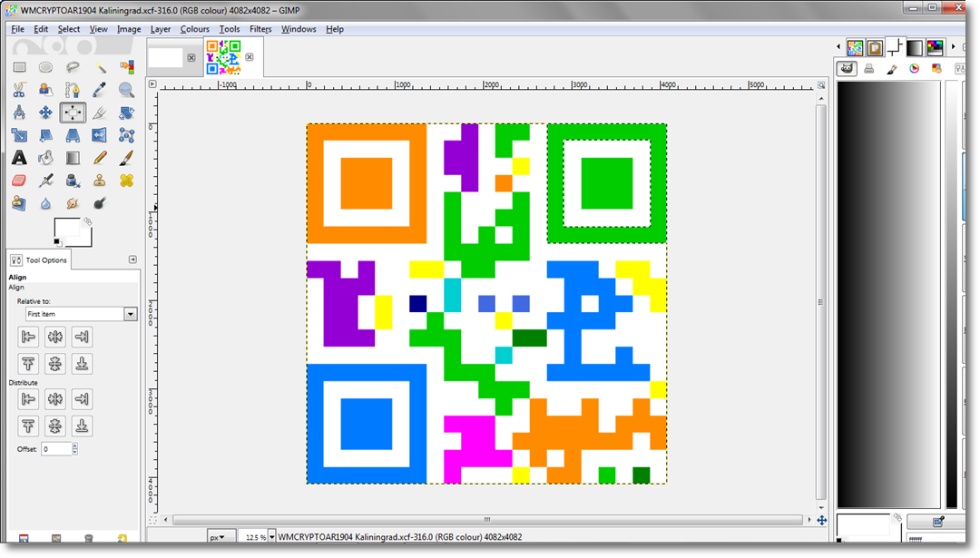The width and height of the screenshot is (980, 558).
Task: Select the Free Select lasso tool
Action: coord(73,67)
